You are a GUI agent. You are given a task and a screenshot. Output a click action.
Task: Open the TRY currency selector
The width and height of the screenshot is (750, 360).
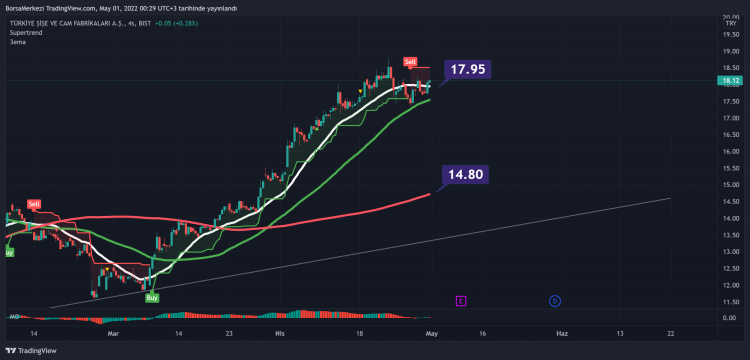(730, 23)
